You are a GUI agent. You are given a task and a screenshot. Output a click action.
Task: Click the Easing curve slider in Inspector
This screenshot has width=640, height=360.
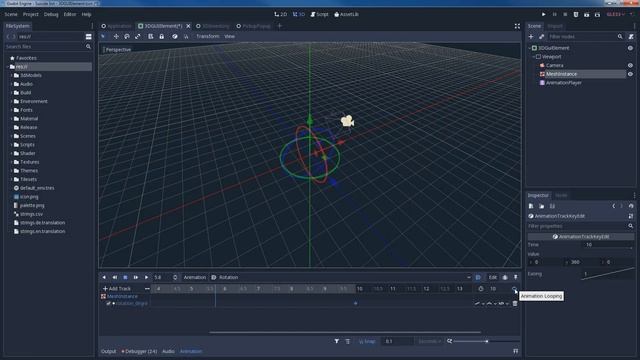point(607,274)
